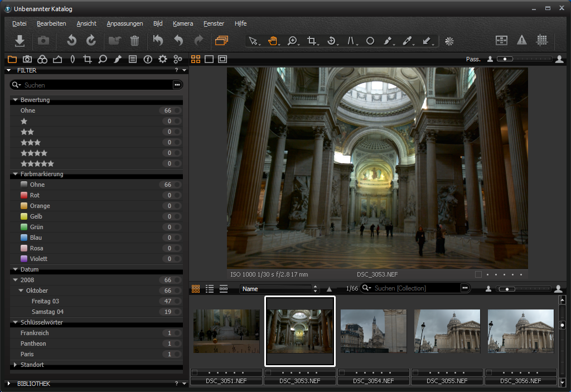Pick the color picker eyedropper tool

(x=408, y=41)
